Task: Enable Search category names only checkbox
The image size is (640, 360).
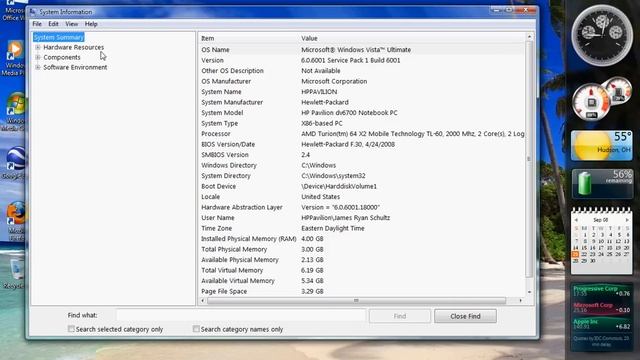Action: tap(196, 329)
